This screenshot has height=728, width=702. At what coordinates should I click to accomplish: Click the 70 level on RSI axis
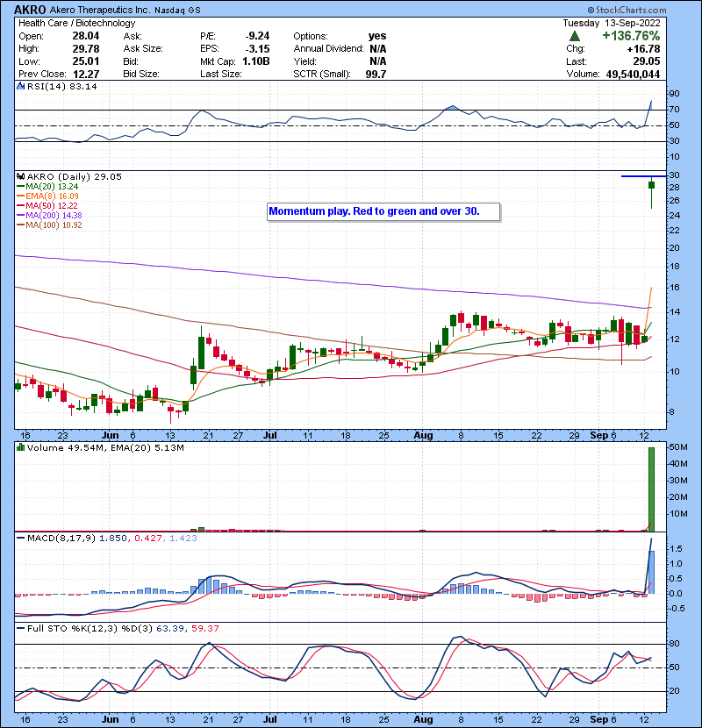click(x=674, y=110)
